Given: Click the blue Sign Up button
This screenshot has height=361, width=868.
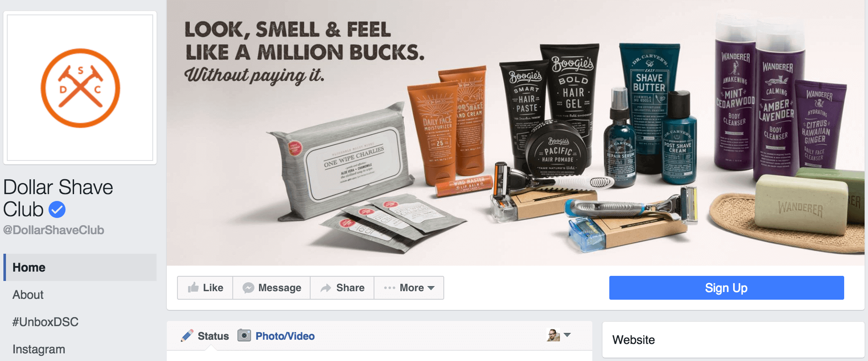Looking at the screenshot, I should pos(726,288).
